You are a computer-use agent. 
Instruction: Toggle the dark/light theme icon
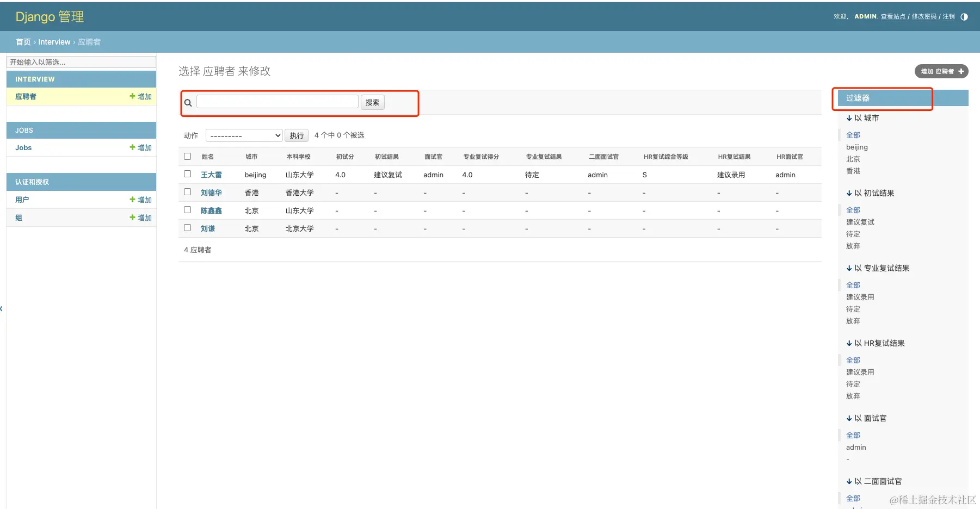coord(964,17)
